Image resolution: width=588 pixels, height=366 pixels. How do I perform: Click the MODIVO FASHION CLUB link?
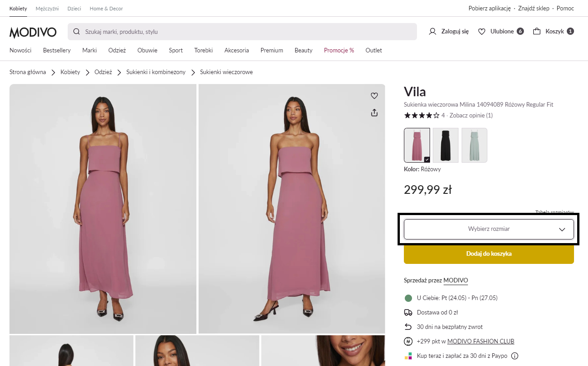pyautogui.click(x=481, y=342)
